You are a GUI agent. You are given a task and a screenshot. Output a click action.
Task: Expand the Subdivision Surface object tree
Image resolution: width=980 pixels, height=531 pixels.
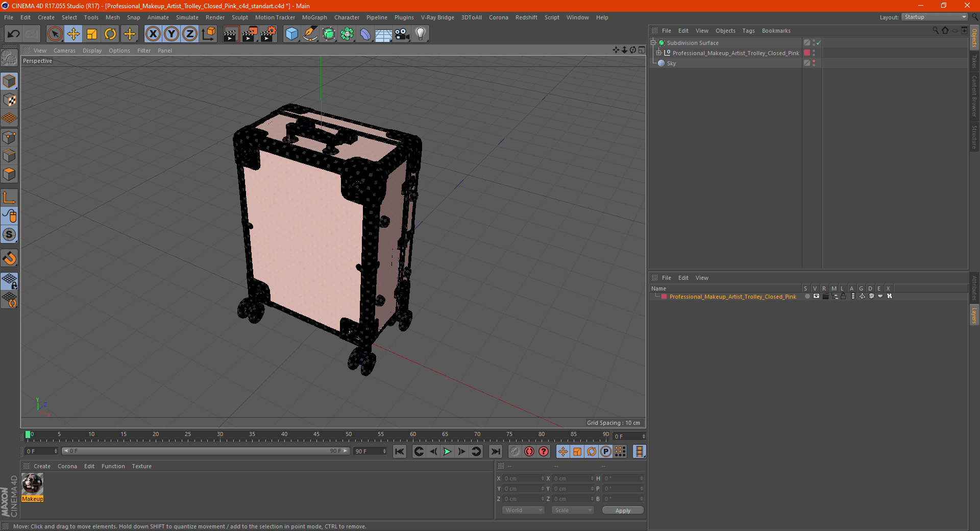click(x=653, y=43)
